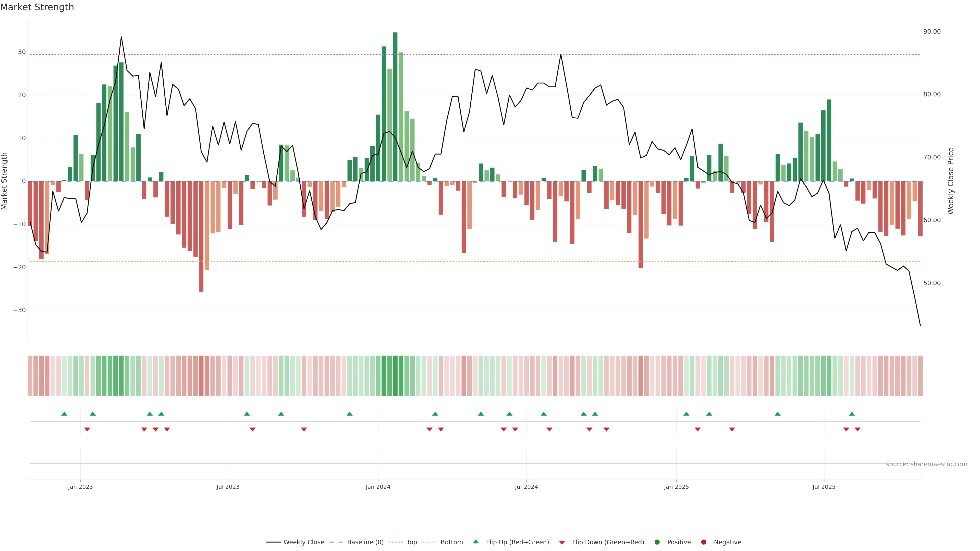Click the source: sharemaestro.com text
Viewport: 980px width, 551px height.
click(926, 464)
